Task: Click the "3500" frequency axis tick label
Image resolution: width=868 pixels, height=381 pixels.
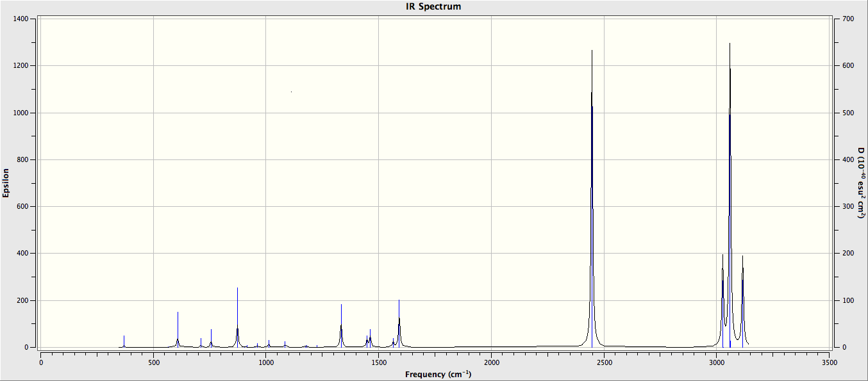Action: point(829,362)
